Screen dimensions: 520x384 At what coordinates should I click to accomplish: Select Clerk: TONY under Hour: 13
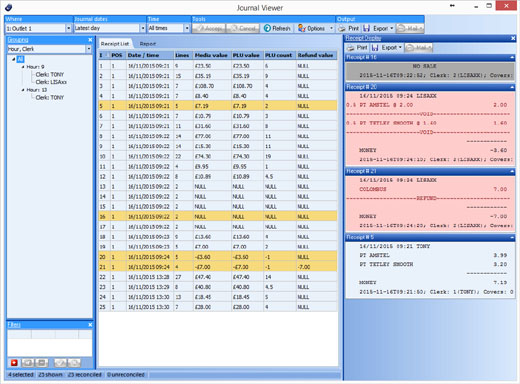50,97
